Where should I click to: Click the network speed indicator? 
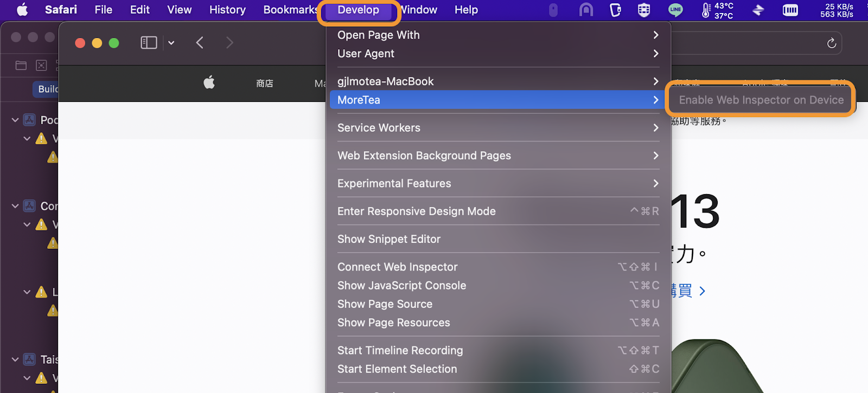pos(837,10)
